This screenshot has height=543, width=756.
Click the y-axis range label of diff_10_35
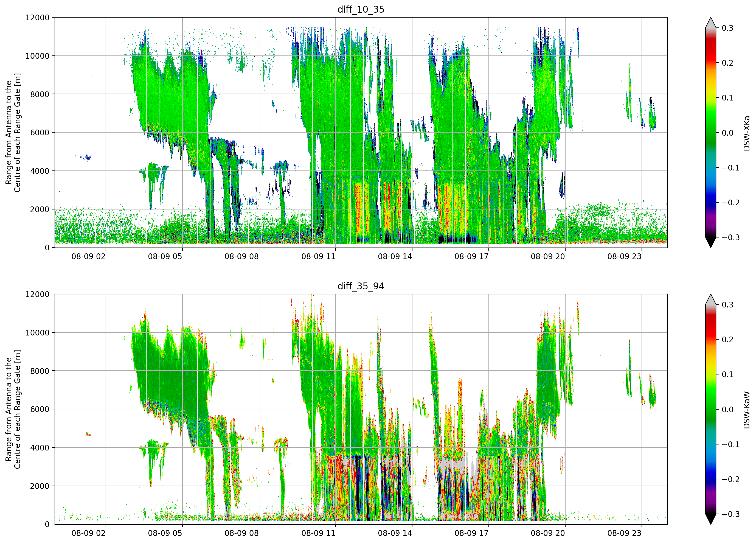coord(13,132)
